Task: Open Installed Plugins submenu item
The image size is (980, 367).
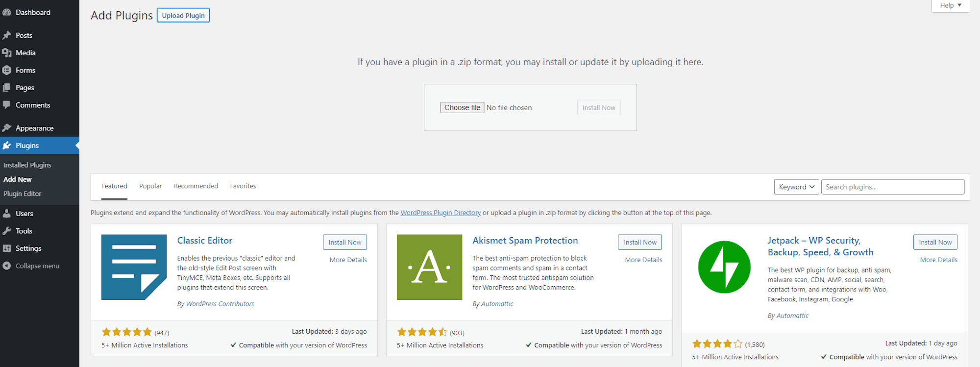Action: tap(27, 165)
